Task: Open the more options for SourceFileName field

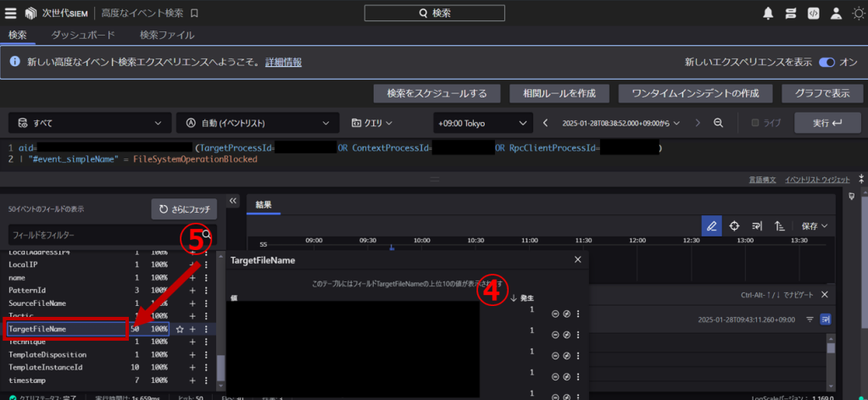Action: point(206,303)
